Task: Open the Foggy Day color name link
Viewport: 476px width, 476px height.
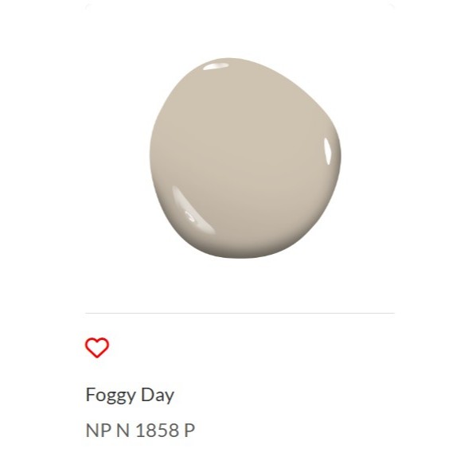Action: [130, 396]
